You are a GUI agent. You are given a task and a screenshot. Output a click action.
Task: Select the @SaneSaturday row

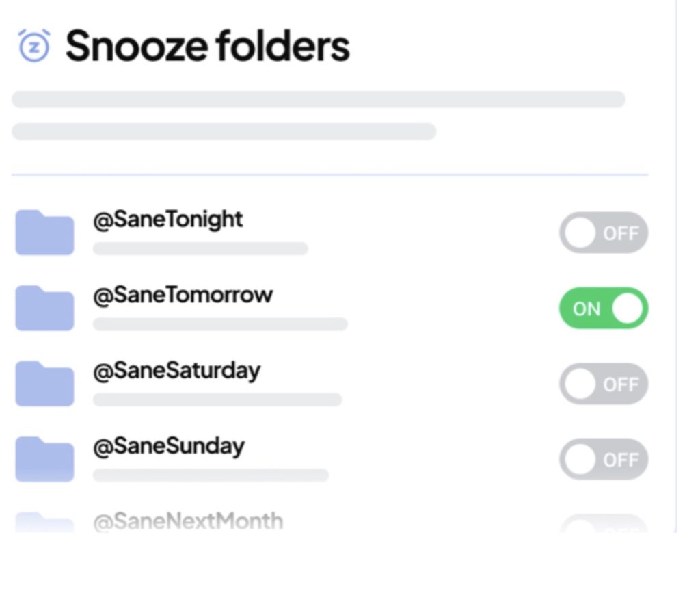[x=176, y=370]
